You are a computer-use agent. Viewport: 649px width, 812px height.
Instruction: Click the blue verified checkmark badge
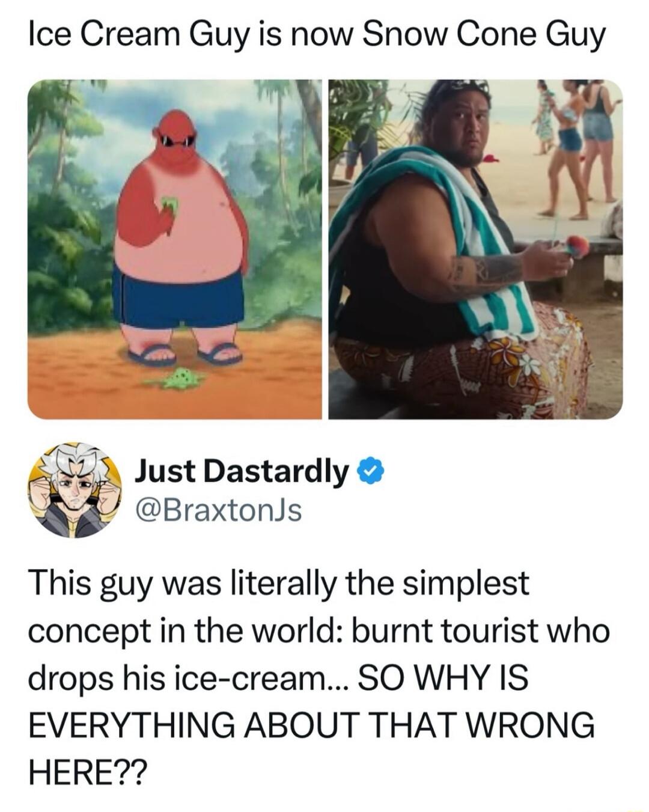click(371, 471)
